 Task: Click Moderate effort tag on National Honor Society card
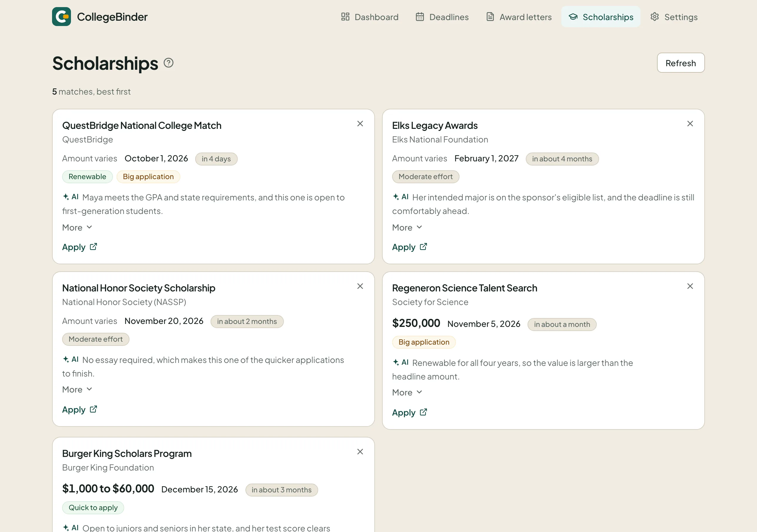tap(96, 339)
